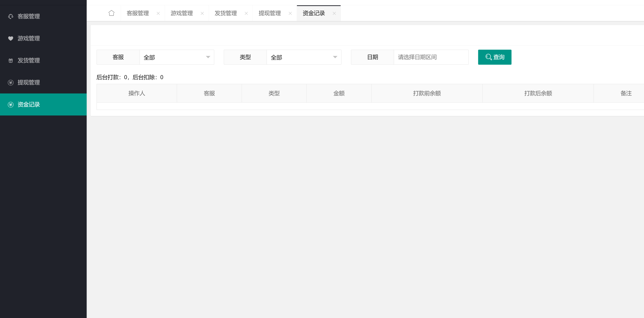Click the yen icon beside 资金记录
This screenshot has width=644, height=318.
[11, 105]
